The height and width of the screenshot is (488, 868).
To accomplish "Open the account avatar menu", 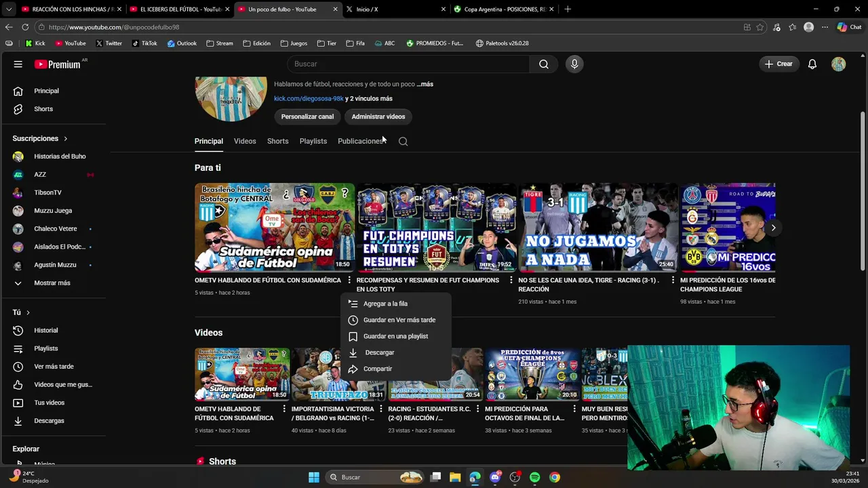I will click(x=839, y=64).
